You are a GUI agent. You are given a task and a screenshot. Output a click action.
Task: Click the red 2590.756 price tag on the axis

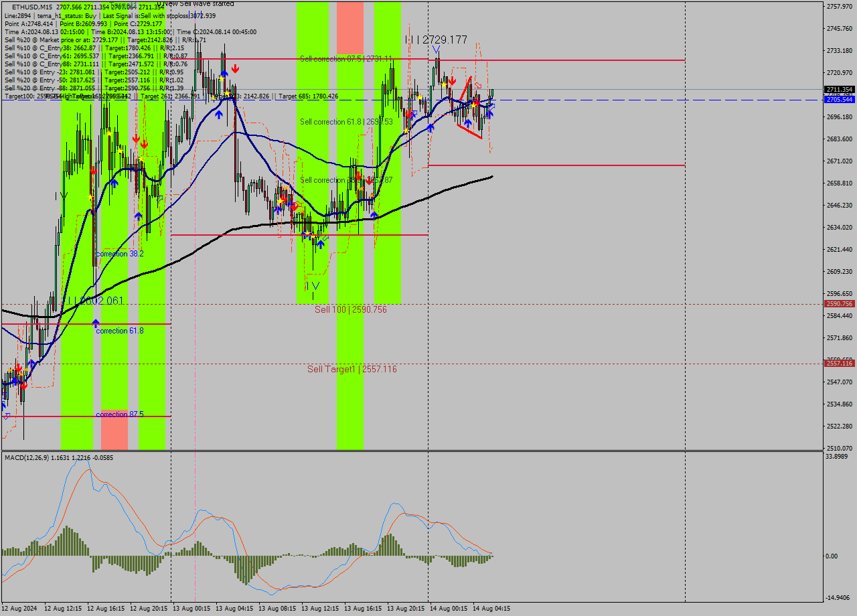(839, 303)
